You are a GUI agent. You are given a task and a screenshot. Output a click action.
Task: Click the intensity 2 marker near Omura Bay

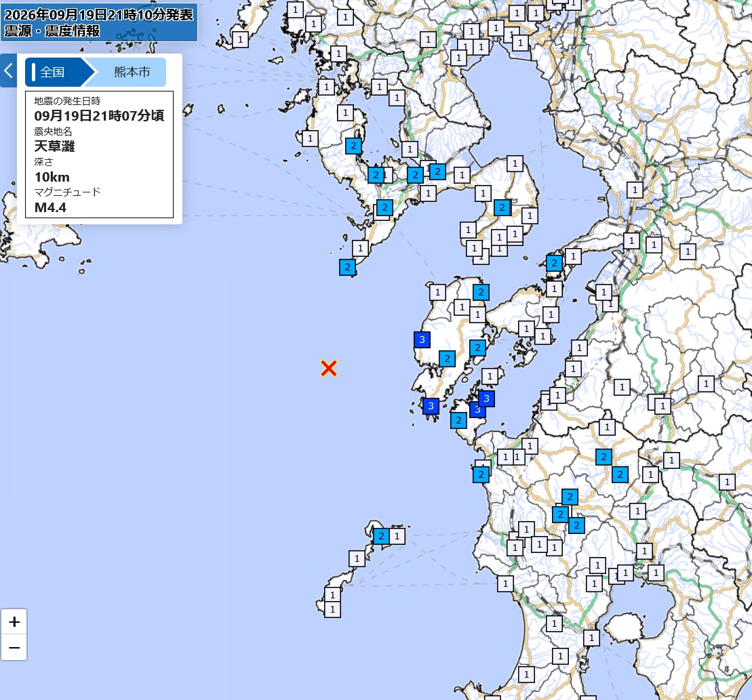353,146
